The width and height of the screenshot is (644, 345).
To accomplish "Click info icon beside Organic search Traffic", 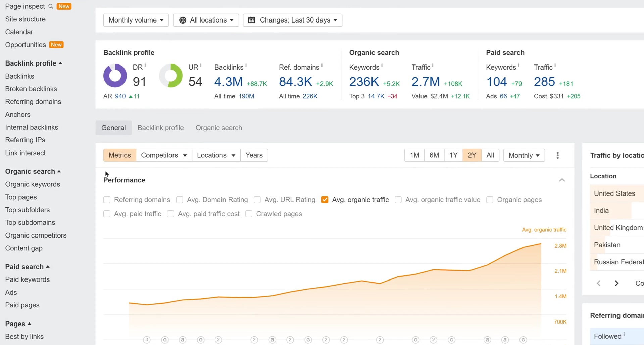I will point(433,65).
